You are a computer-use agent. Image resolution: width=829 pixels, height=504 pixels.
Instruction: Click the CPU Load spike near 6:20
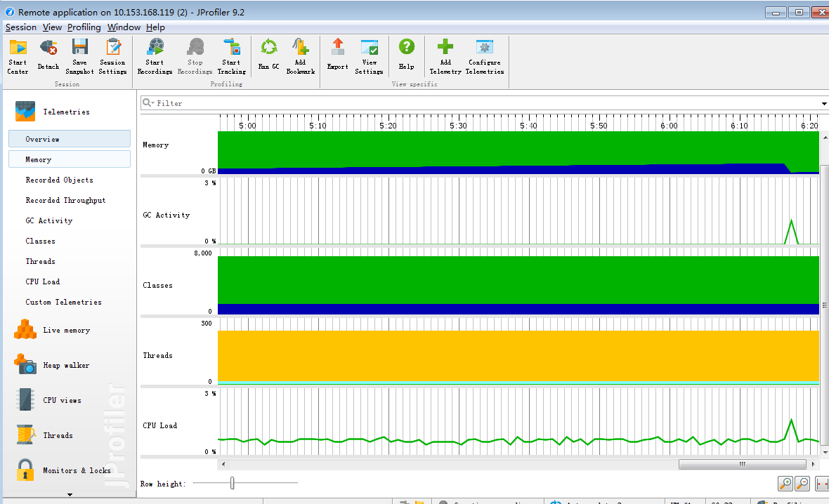point(792,429)
